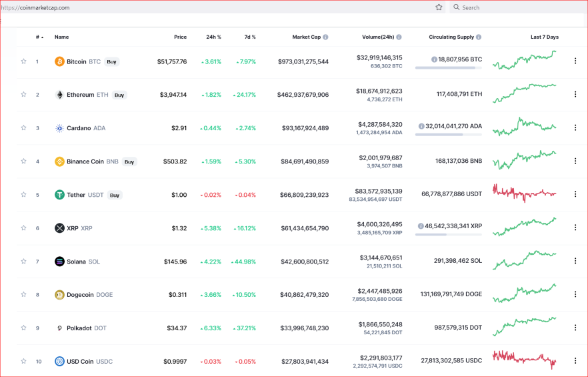588x377 pixels.
Task: Star Polkadot for the watchlist
Action: [23, 328]
